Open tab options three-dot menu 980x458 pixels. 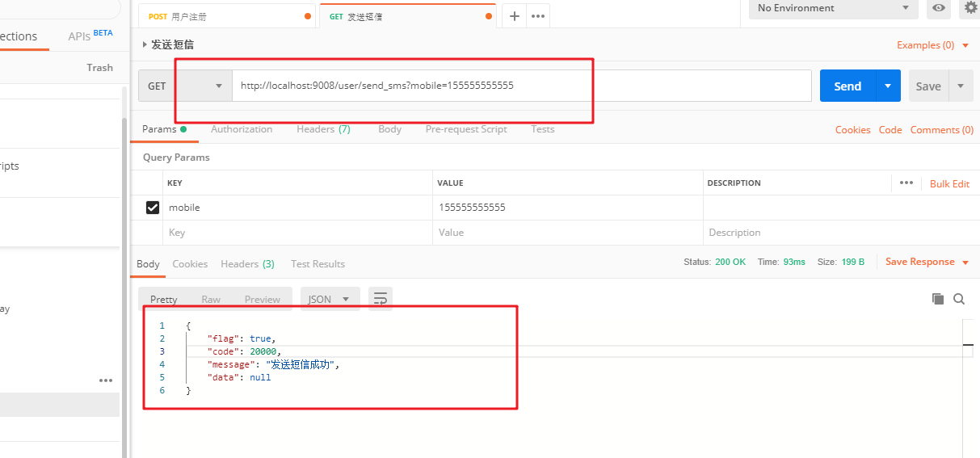(538, 16)
